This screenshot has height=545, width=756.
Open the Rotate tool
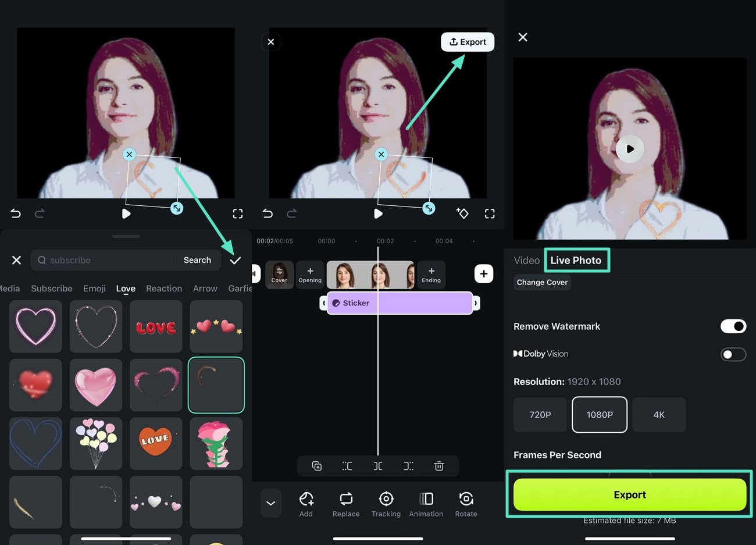point(466,504)
